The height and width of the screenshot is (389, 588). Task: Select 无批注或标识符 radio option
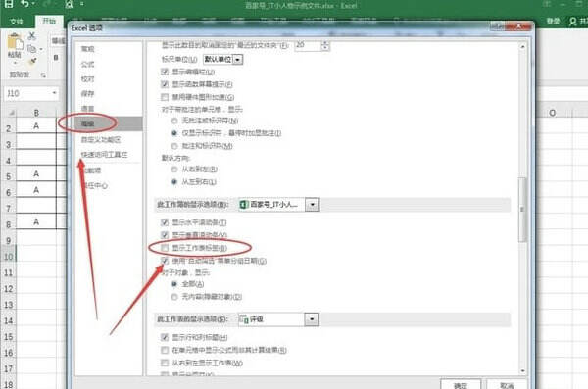[x=174, y=121]
